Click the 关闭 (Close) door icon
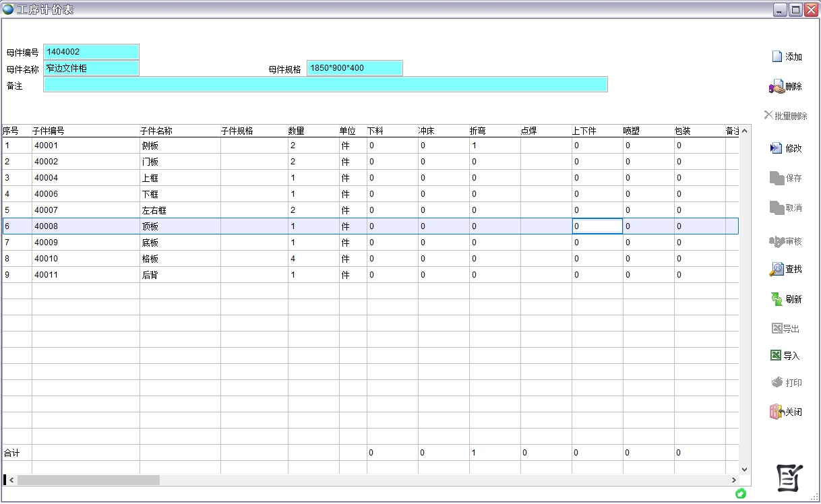The width and height of the screenshot is (821, 504). point(785,412)
